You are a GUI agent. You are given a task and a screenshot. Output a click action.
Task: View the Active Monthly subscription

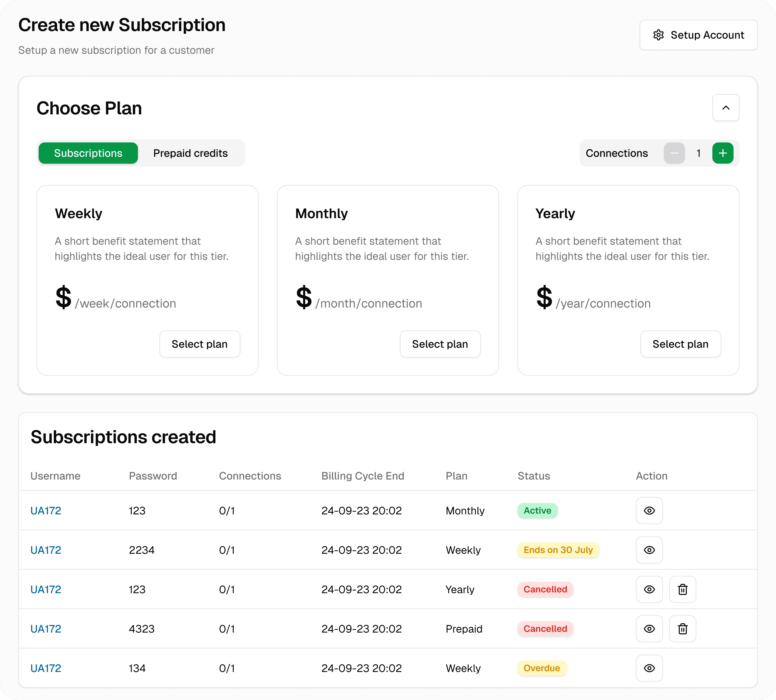coord(649,510)
